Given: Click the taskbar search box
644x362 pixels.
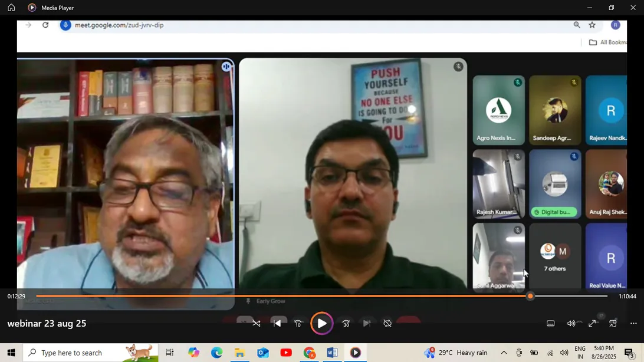Looking at the screenshot, I should [90, 353].
